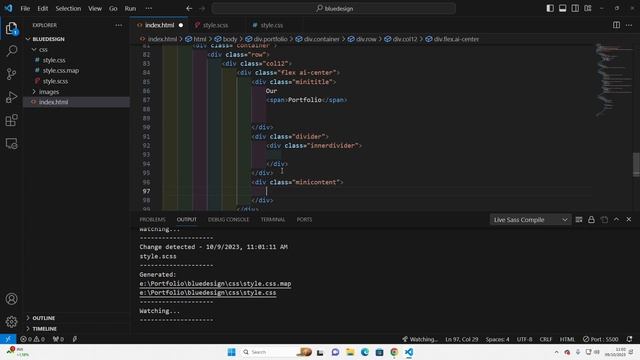This screenshot has height=360, width=640.
Task: Open editor more actions menu
Action: tap(629, 25)
